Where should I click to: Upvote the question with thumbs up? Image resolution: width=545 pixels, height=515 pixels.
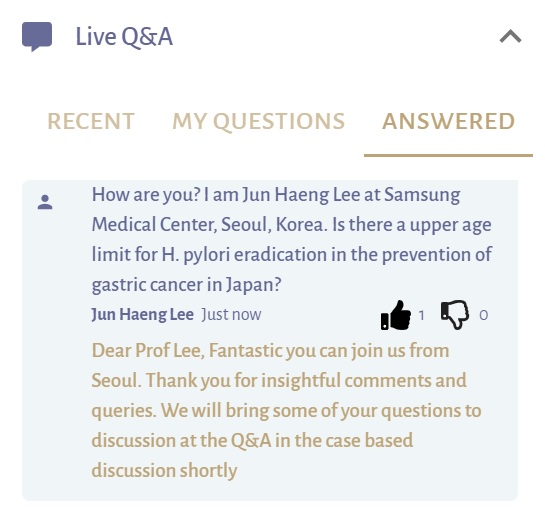(x=396, y=315)
